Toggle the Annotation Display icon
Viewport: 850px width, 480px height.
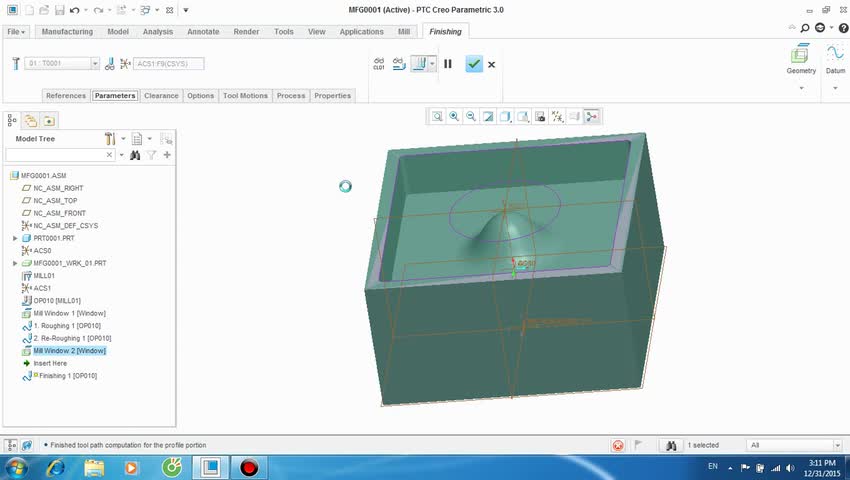(x=575, y=116)
